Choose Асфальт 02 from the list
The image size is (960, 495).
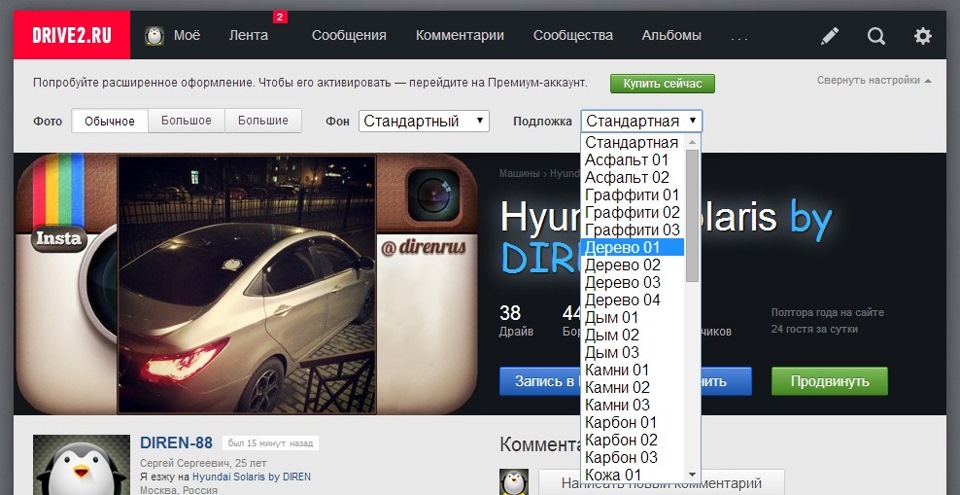point(632,178)
